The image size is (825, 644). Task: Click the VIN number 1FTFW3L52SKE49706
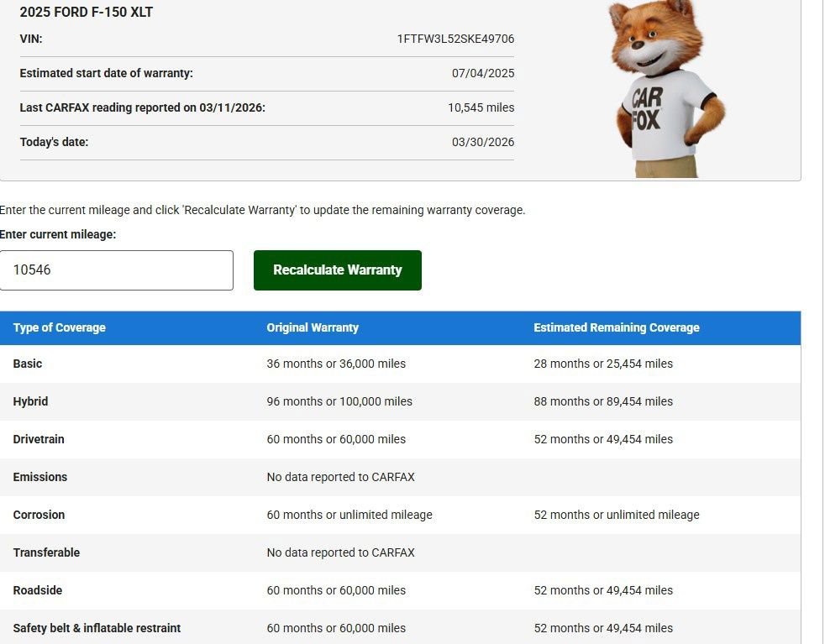[455, 39]
